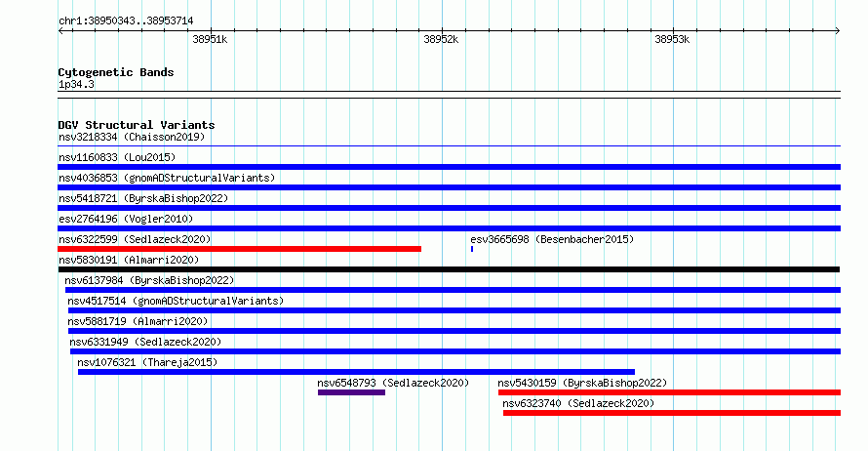Viewport: 868px width, 451px height.
Task: Click the nsv5430159 (ByrskaBishop2022) label
Action: 582,383
